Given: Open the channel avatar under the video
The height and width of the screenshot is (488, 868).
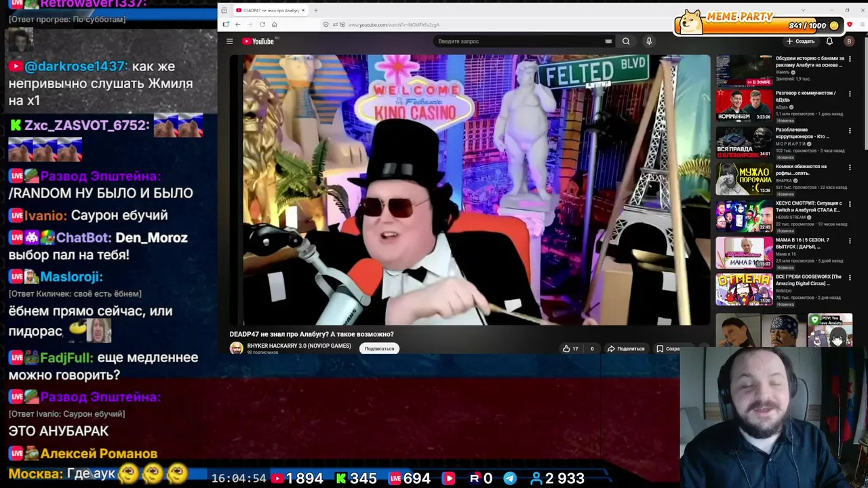Looking at the screenshot, I should click(x=236, y=348).
